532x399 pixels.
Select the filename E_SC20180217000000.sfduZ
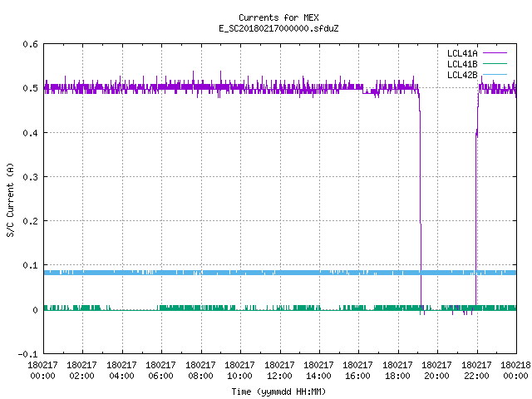tap(278, 28)
